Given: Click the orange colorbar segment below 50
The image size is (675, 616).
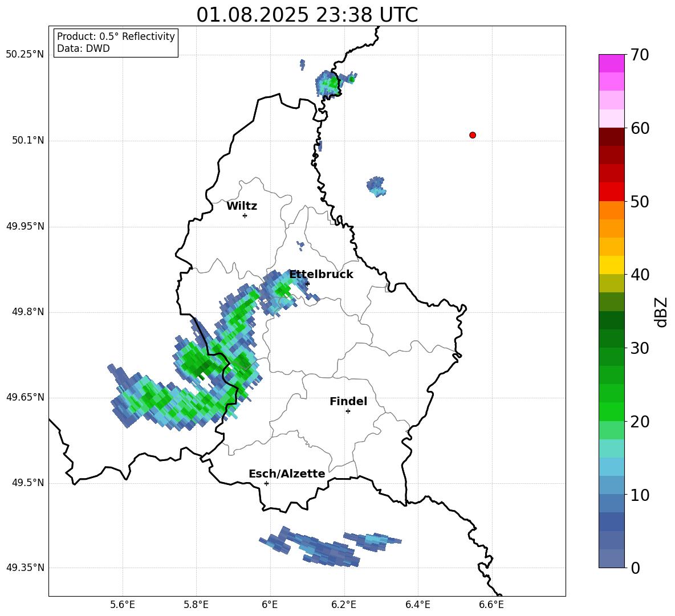Looking at the screenshot, I should [x=612, y=210].
